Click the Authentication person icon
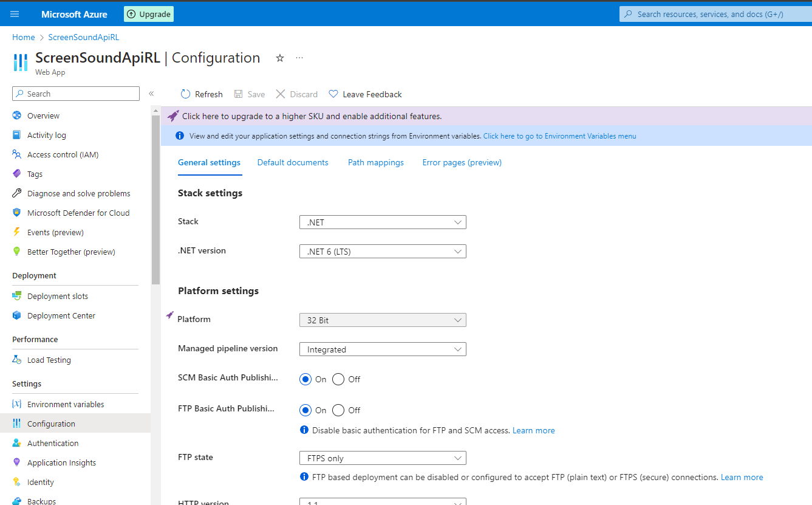 pos(16,443)
